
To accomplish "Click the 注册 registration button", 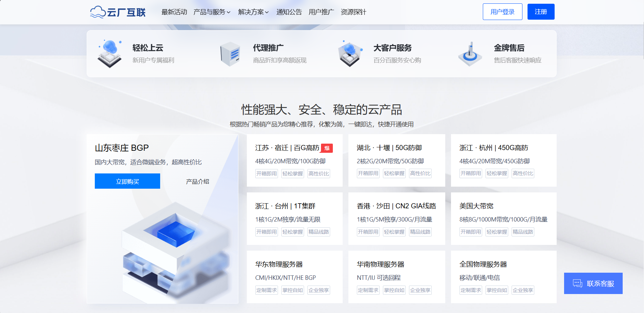I will [x=541, y=11].
